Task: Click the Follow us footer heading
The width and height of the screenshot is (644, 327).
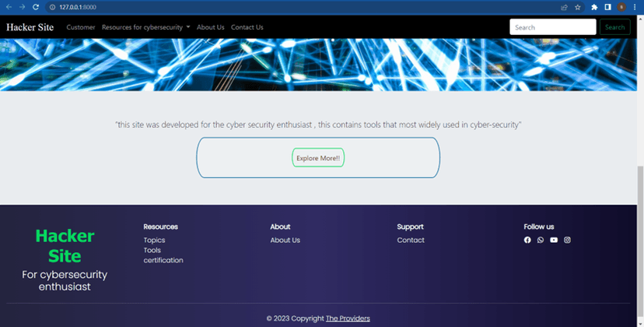Action: 539,227
